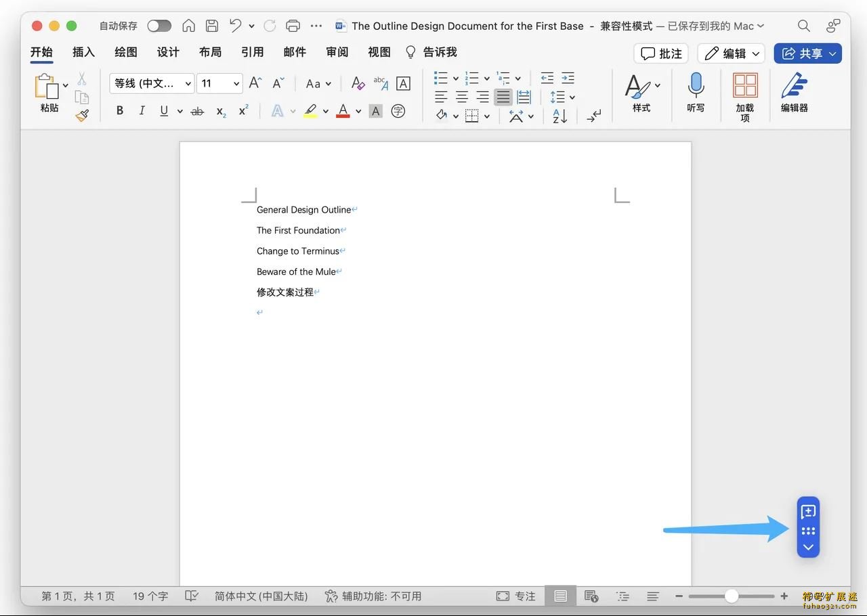Image resolution: width=867 pixels, height=616 pixels.
Task: Open the 编辑器 editor pane
Action: click(795, 93)
